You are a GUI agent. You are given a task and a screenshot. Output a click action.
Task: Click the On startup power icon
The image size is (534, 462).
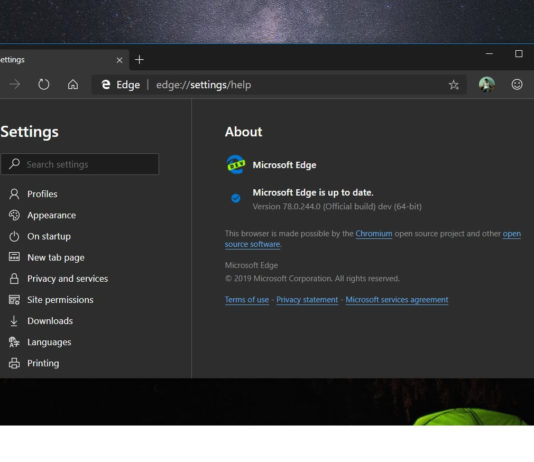coord(14,236)
